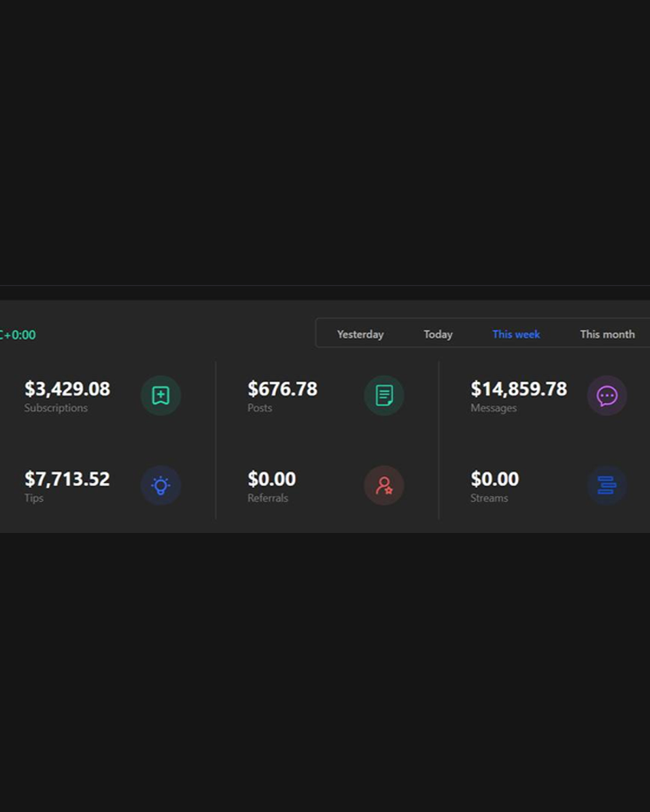Click the $14,859.78 Messages amount

[518, 389]
